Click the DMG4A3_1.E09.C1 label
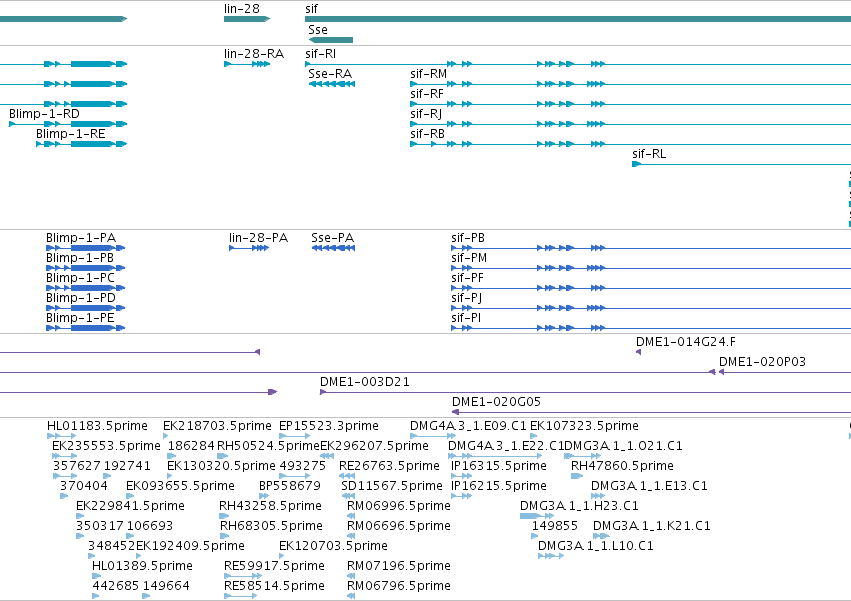The image size is (851, 601). 468,426
